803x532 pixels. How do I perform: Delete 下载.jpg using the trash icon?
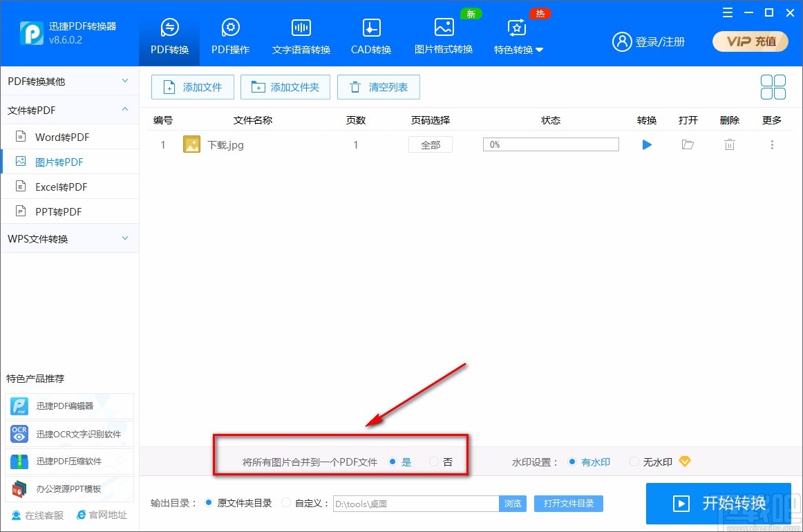pyautogui.click(x=729, y=144)
